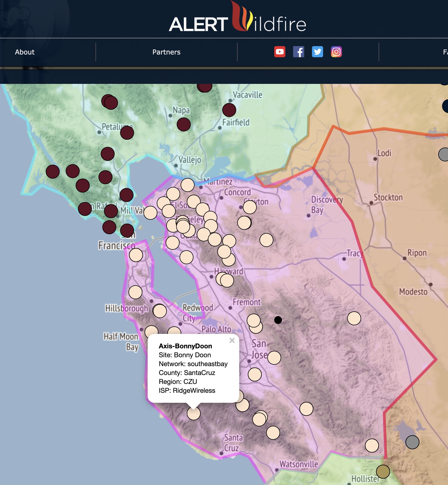Click the Half Moon Bay label on map
448x485 pixels.
pyautogui.click(x=121, y=342)
